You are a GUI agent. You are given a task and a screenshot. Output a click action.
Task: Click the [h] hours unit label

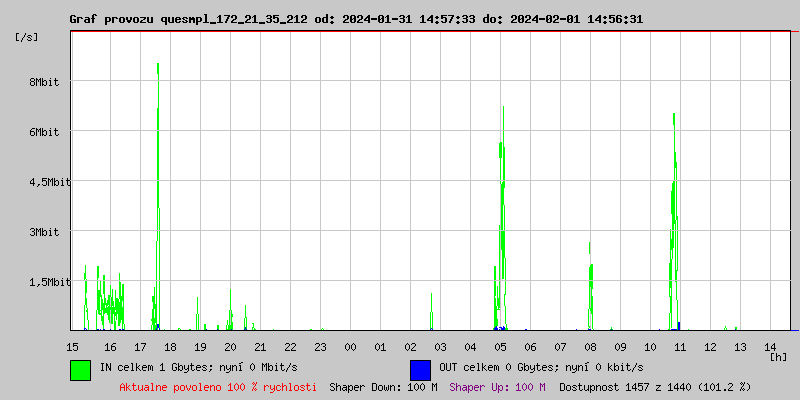click(x=778, y=356)
